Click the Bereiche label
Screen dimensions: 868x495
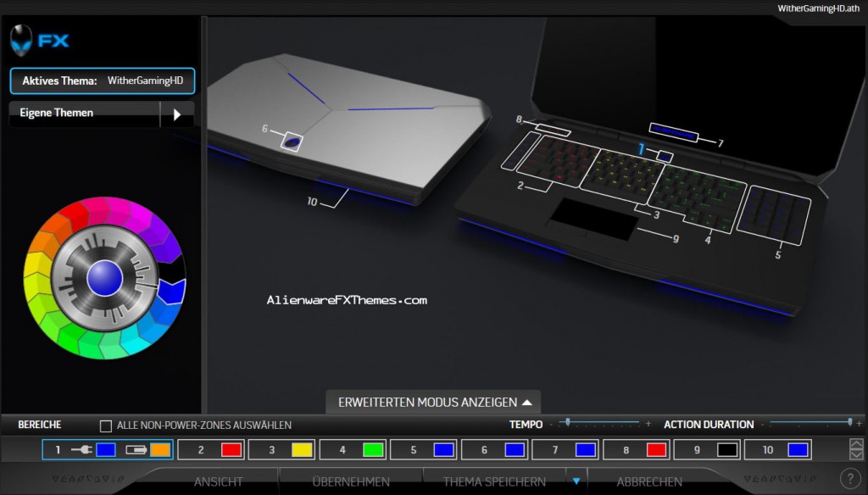coord(39,425)
